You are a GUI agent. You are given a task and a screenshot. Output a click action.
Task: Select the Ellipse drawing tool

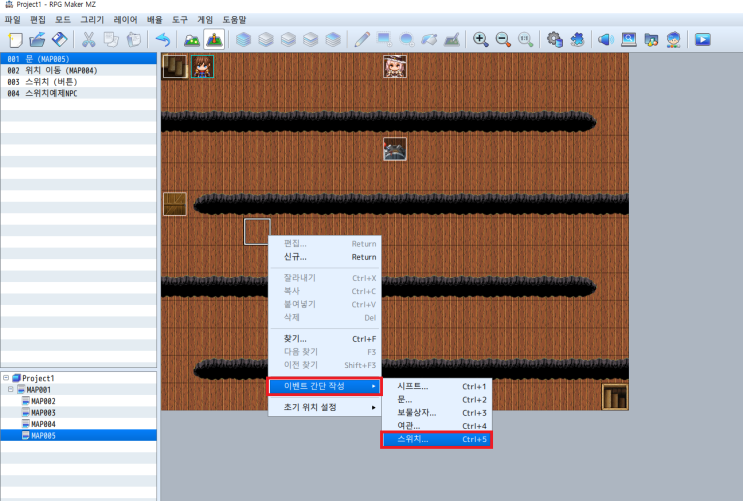pyautogui.click(x=407, y=40)
